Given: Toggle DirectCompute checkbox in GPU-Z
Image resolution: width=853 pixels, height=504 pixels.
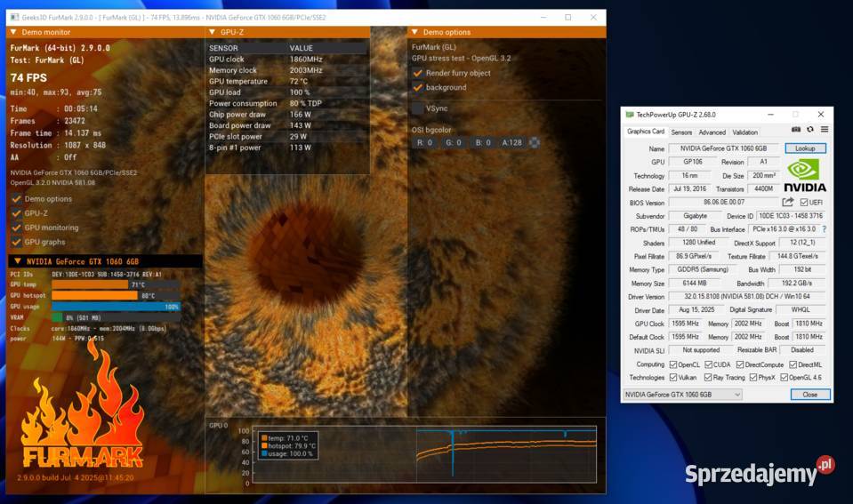Looking at the screenshot, I should (x=740, y=364).
